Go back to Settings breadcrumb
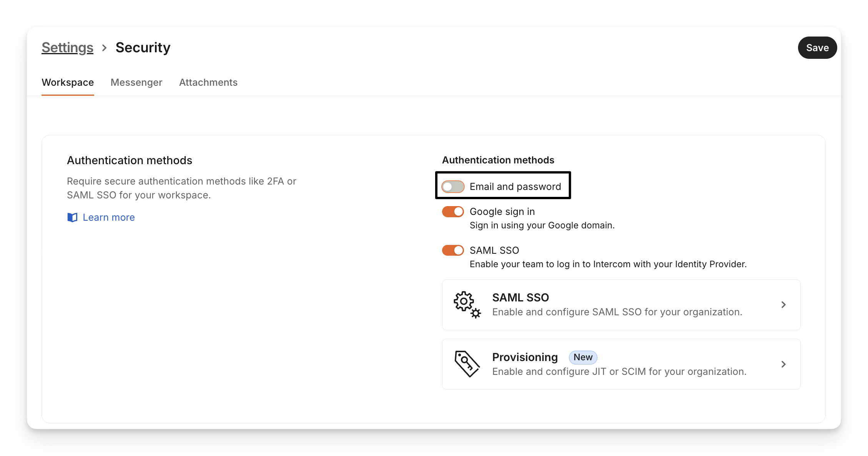Viewport: 868px width, 456px height. [67, 48]
